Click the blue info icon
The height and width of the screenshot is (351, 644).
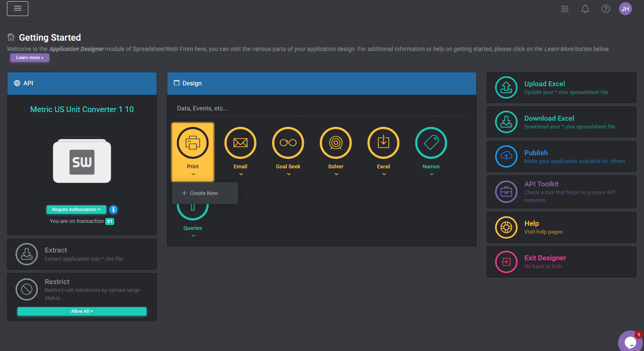coord(113,210)
